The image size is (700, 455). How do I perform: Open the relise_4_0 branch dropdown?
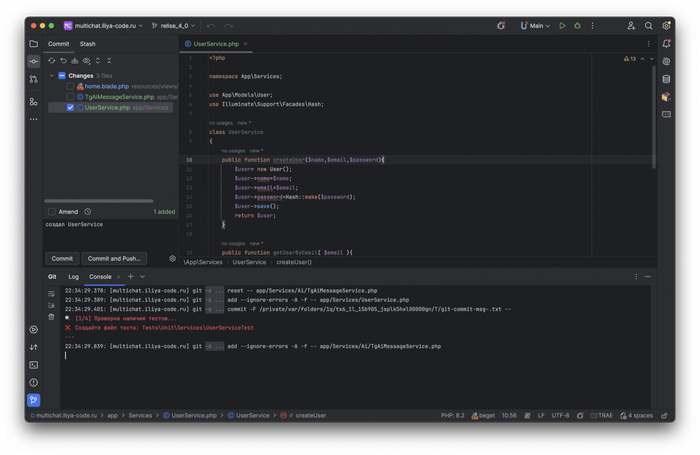click(x=176, y=26)
